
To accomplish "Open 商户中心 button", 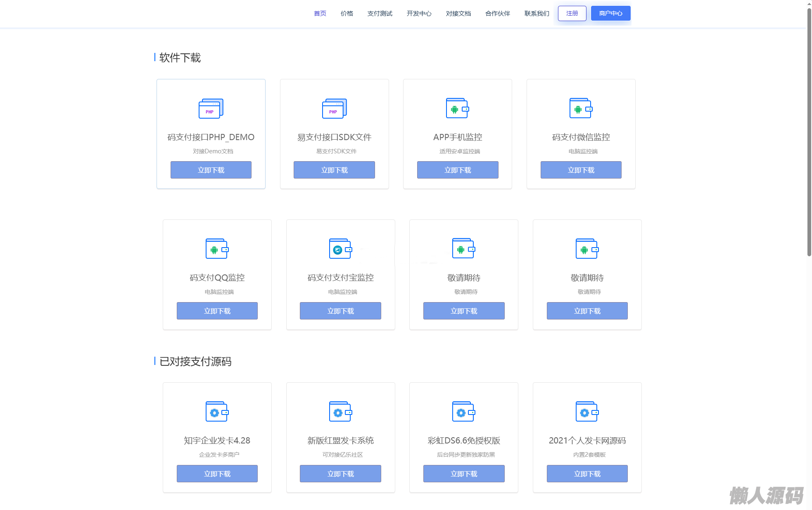I will coord(610,14).
